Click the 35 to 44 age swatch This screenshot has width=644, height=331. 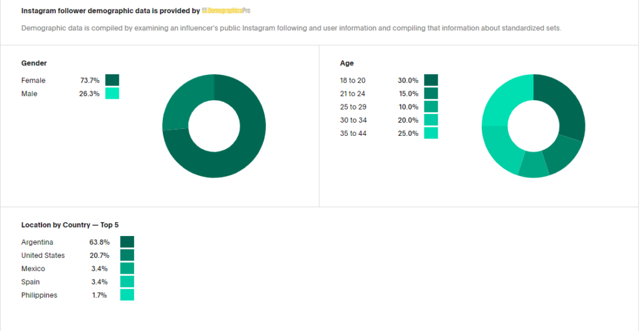point(431,133)
